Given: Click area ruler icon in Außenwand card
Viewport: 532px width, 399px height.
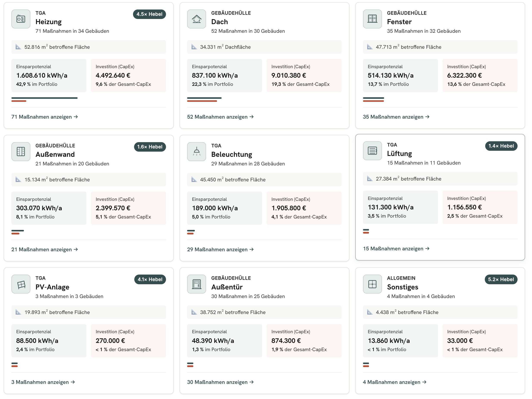Looking at the screenshot, I should point(18,179).
